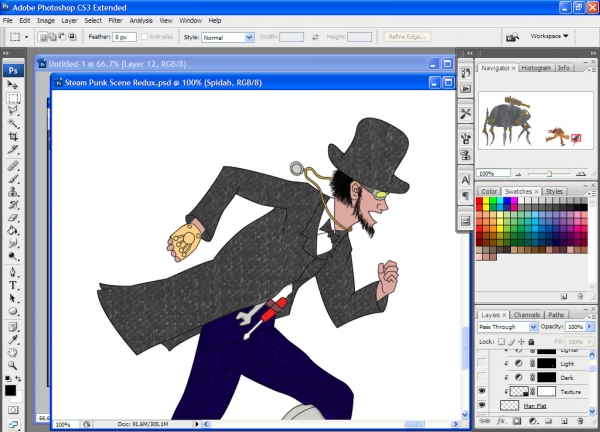Hide the Texture layer eye
600x432 pixels.
tap(482, 391)
